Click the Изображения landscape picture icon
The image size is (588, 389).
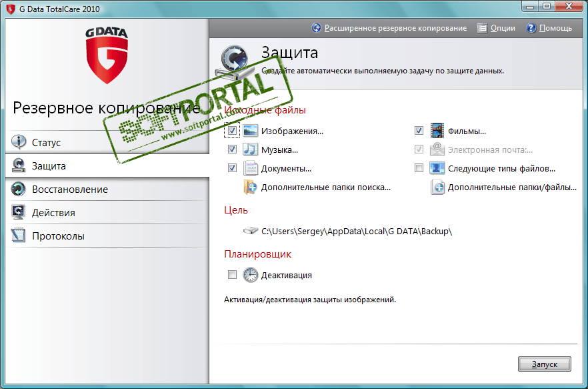coord(250,131)
